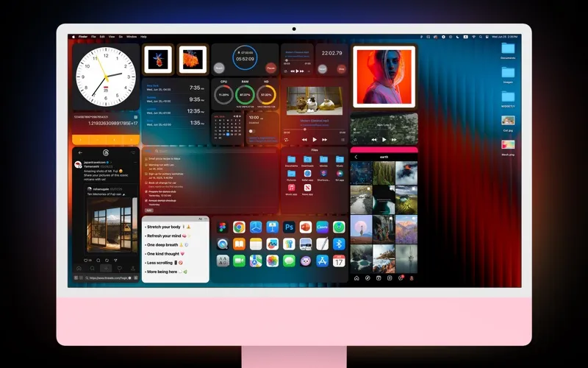Open the Maps app icon
Screen dimensions: 588x368
coord(256,261)
